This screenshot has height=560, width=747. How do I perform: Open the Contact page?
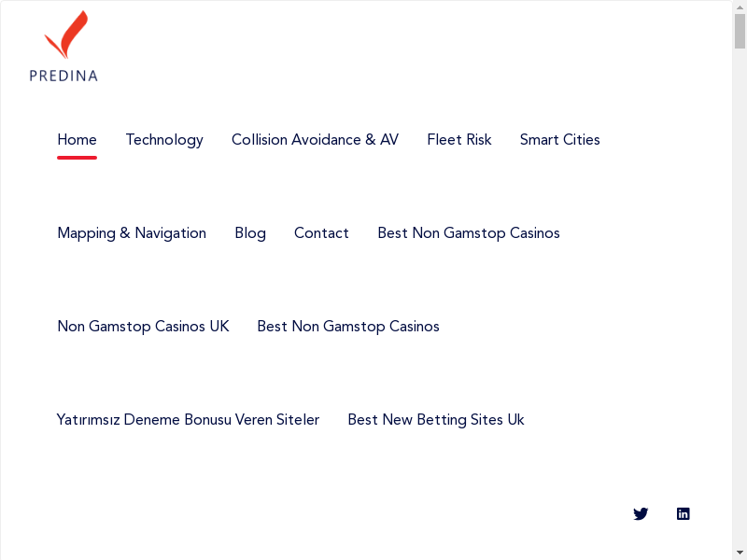[x=321, y=233]
